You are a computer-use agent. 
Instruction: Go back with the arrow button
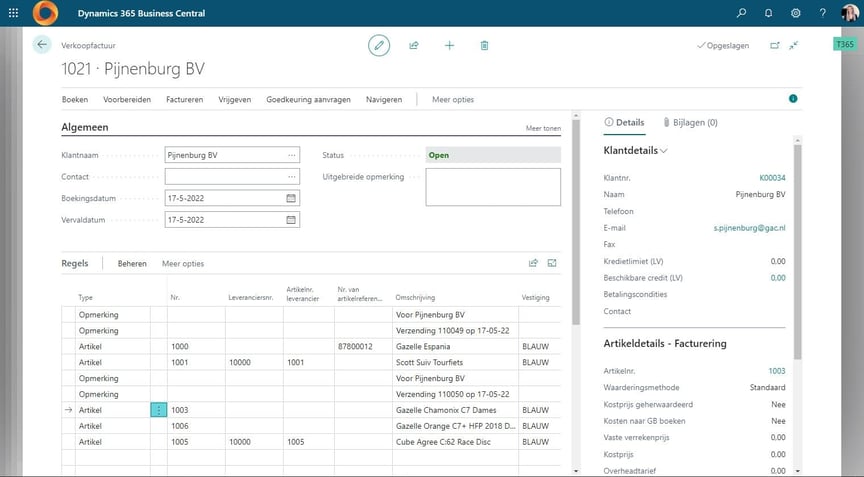click(x=42, y=45)
